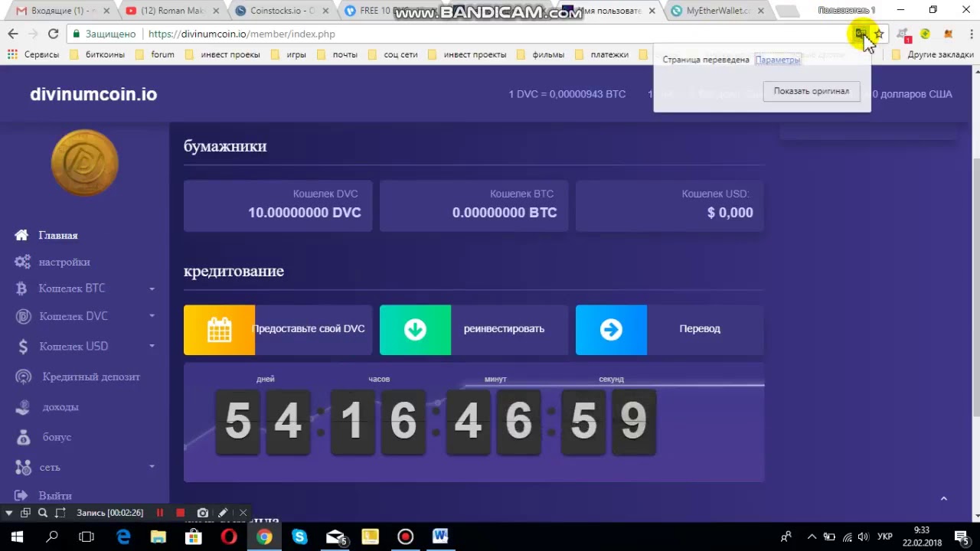Image resolution: width=980 pixels, height=551 pixels.
Task: Click the extension icon with red badge
Action: pos(903,34)
